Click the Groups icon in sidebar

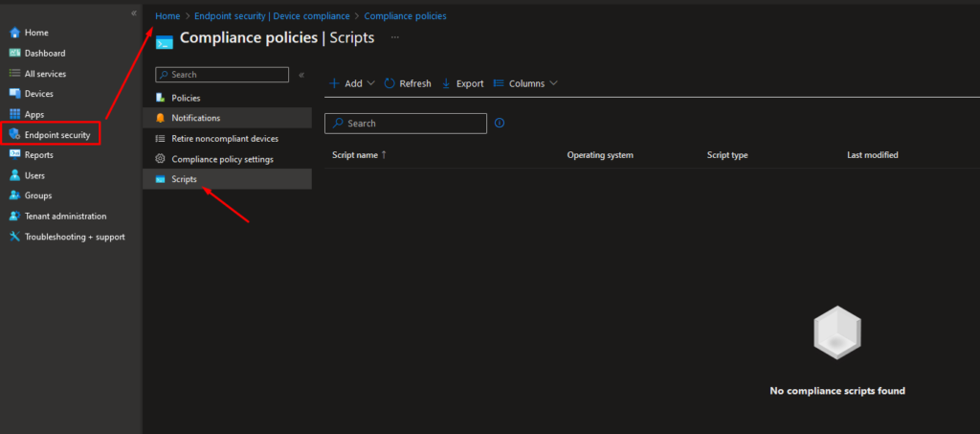(x=15, y=195)
